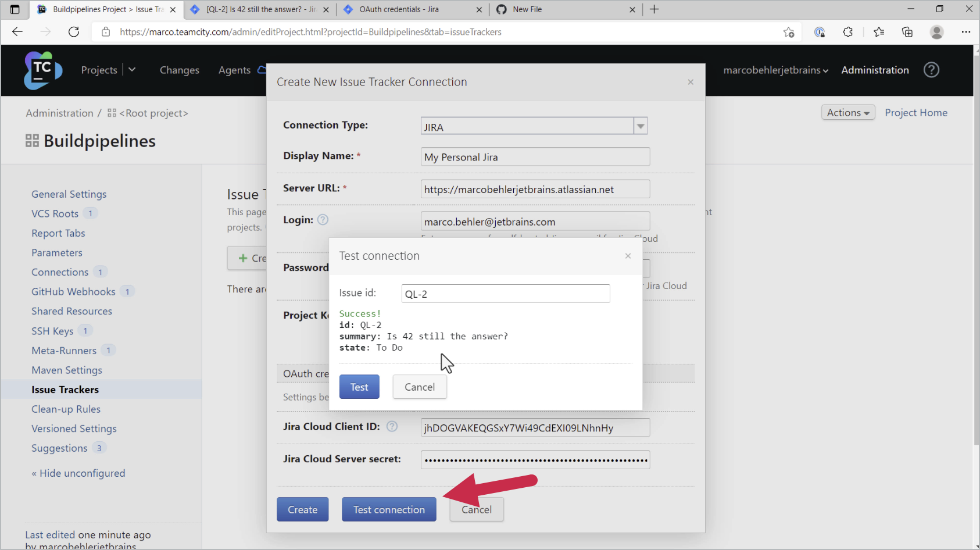Open a new browser tab
The image size is (980, 550).
coord(654,9)
